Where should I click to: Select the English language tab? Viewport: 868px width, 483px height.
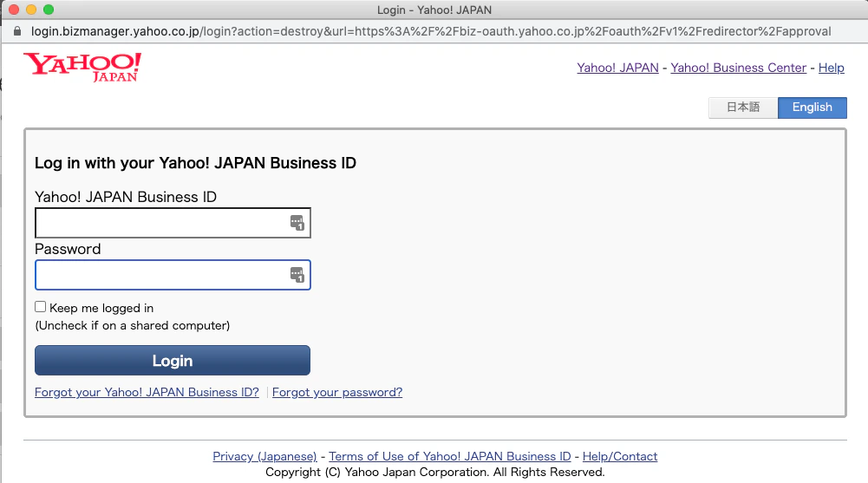813,108
